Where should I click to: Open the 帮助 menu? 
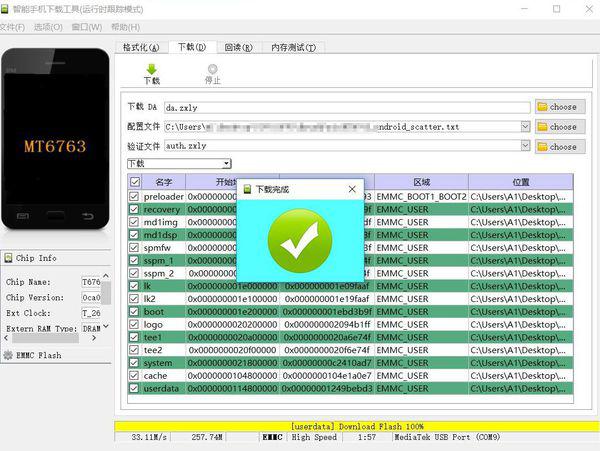point(125,27)
